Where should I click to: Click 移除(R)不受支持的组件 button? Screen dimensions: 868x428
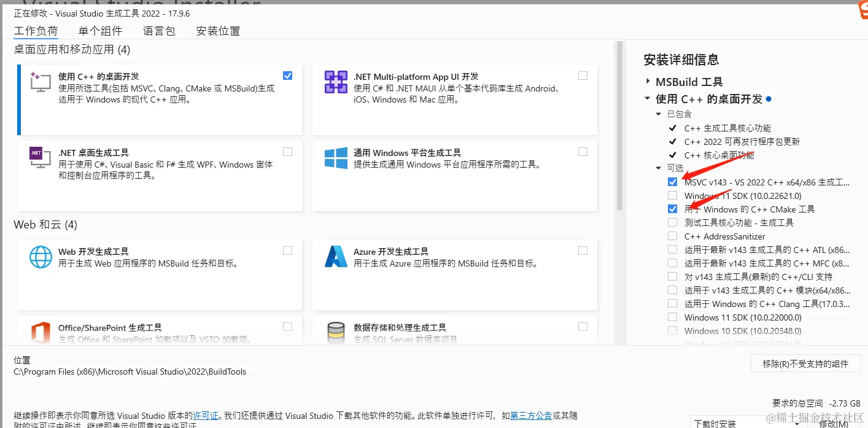click(x=805, y=364)
